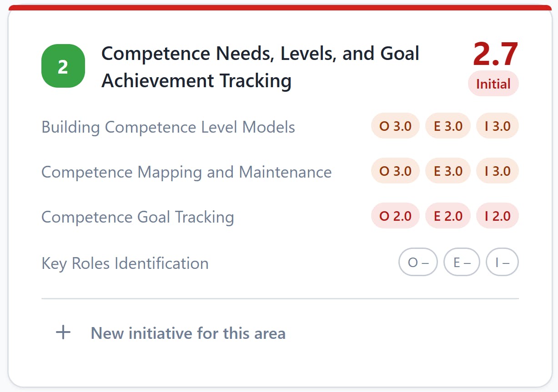The image size is (558, 392).
Task: Open Competence Mapping and Maintenance row
Action: coord(280,171)
